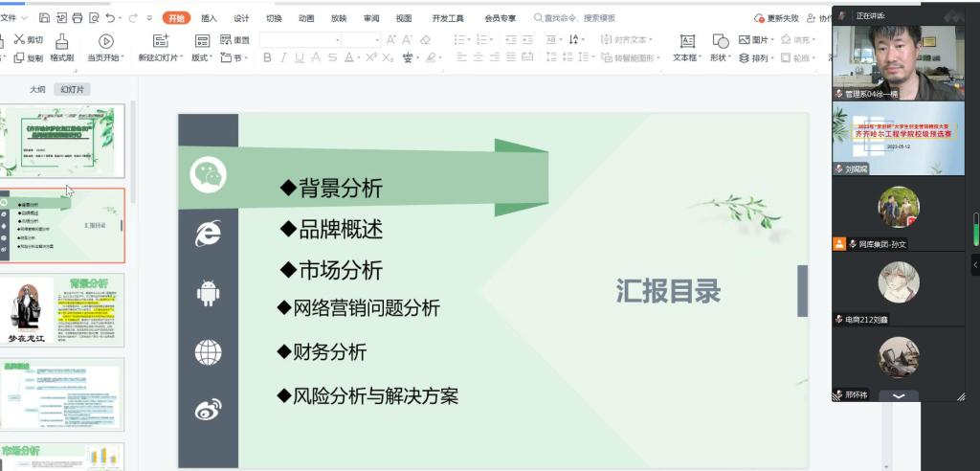This screenshot has height=471, width=980.
Task: Expand the Layout (版式) dropdown
Action: click(202, 58)
